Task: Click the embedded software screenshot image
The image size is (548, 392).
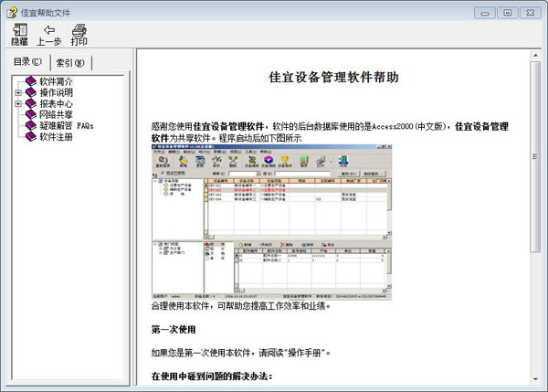Action: point(271,222)
